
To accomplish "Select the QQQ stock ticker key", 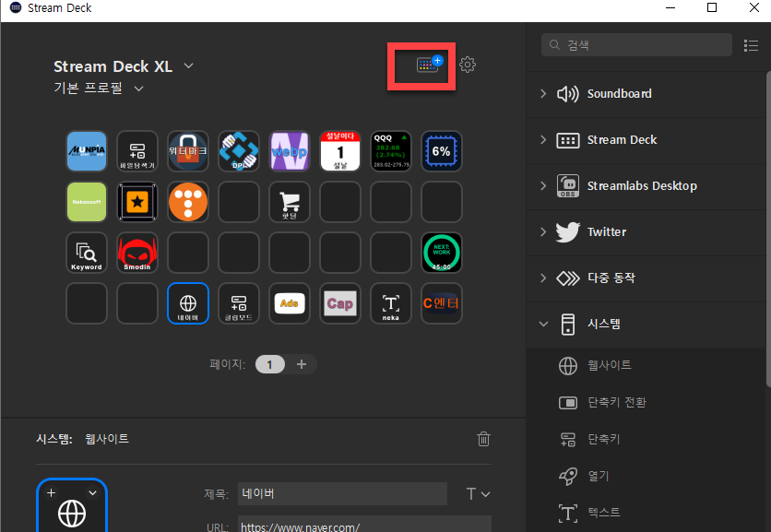I will [x=391, y=151].
